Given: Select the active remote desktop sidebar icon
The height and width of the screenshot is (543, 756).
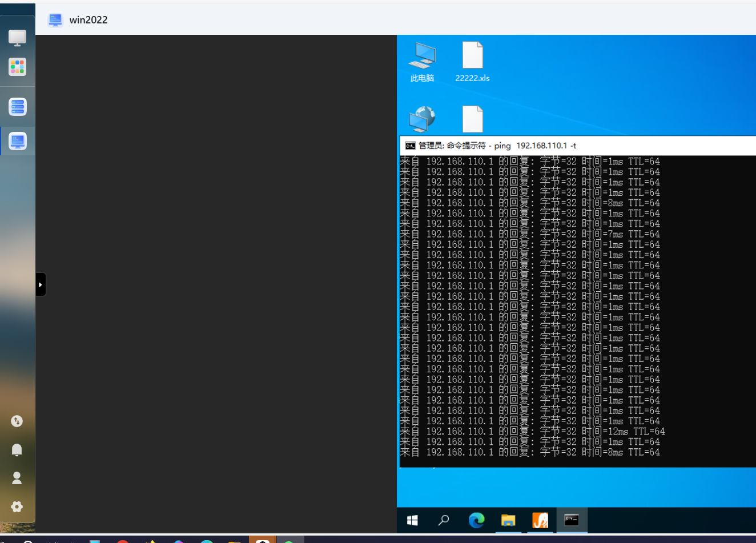Looking at the screenshot, I should pyautogui.click(x=17, y=141).
